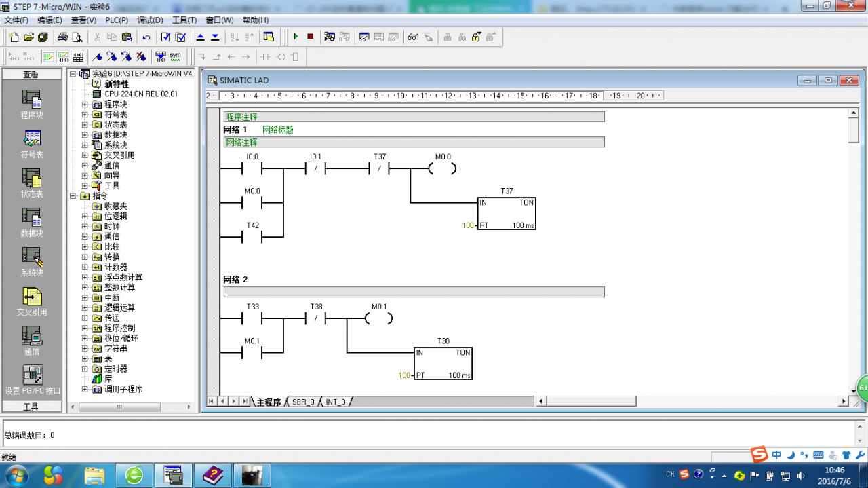Open the 调试(D) menu
Image resolution: width=868 pixels, height=488 pixels.
click(x=150, y=20)
